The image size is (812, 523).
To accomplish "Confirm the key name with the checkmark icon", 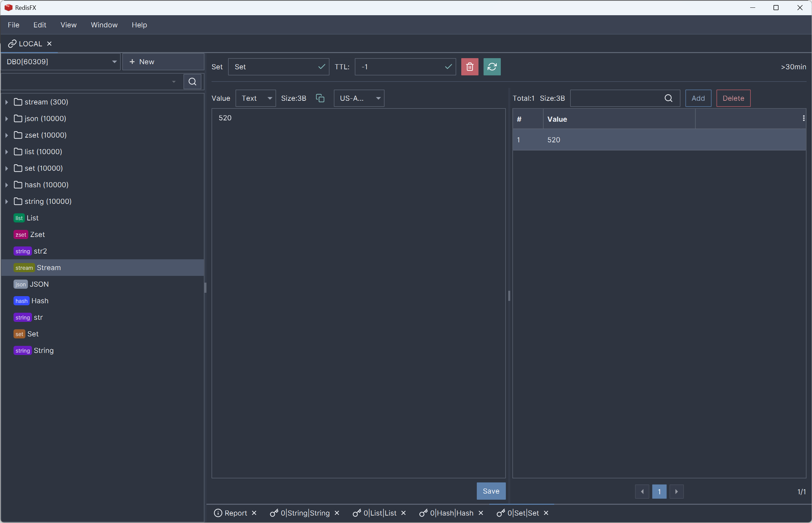I will (x=321, y=67).
